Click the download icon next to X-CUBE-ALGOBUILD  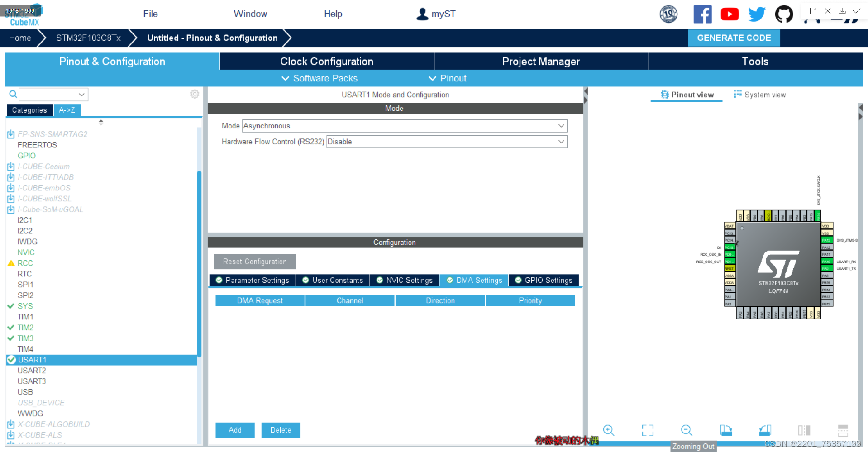click(x=11, y=424)
